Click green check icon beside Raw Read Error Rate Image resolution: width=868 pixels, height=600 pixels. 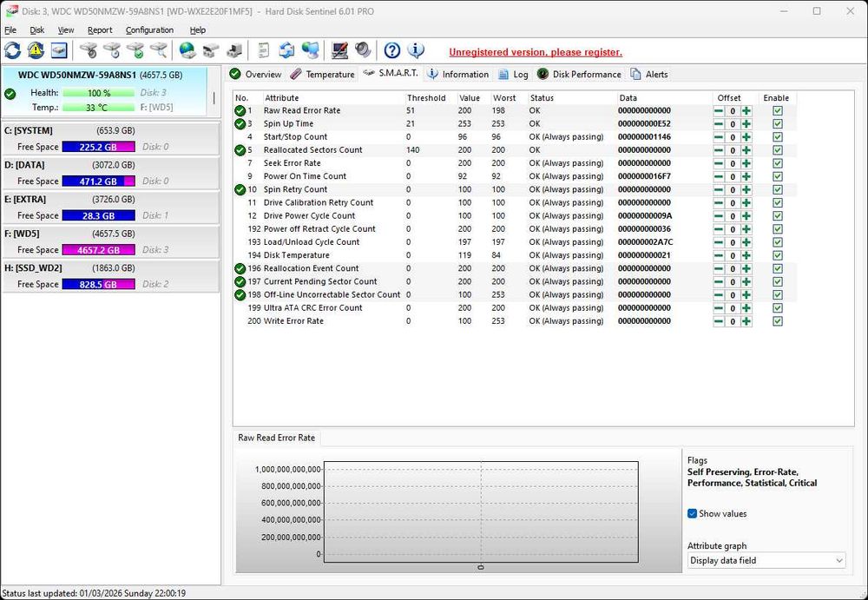coord(240,110)
